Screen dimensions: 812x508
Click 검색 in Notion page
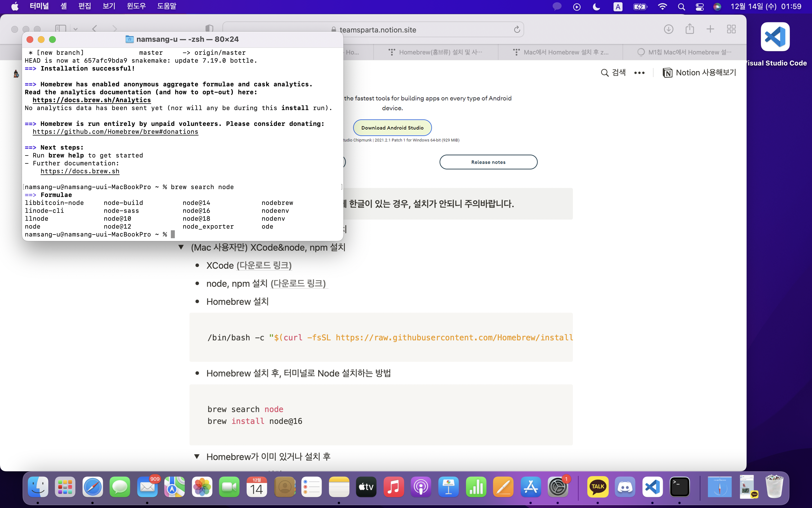(x=613, y=73)
